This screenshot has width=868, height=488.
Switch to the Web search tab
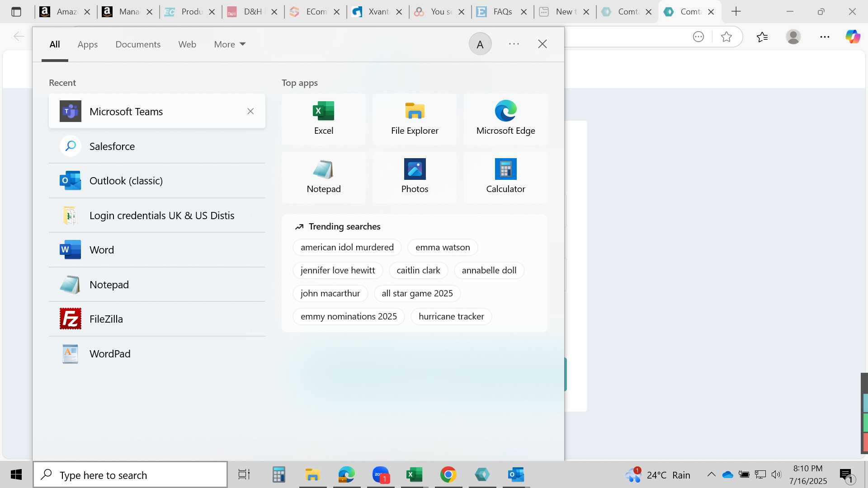187,44
